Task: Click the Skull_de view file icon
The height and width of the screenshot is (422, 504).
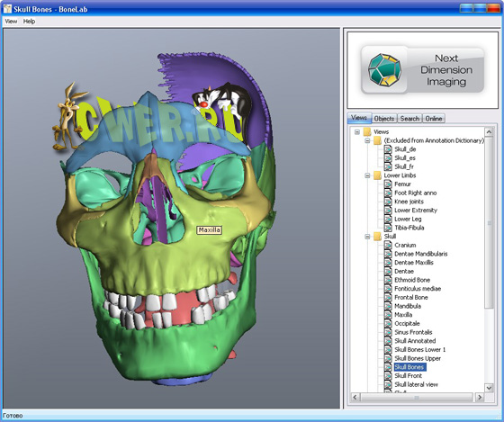Action: coord(388,149)
